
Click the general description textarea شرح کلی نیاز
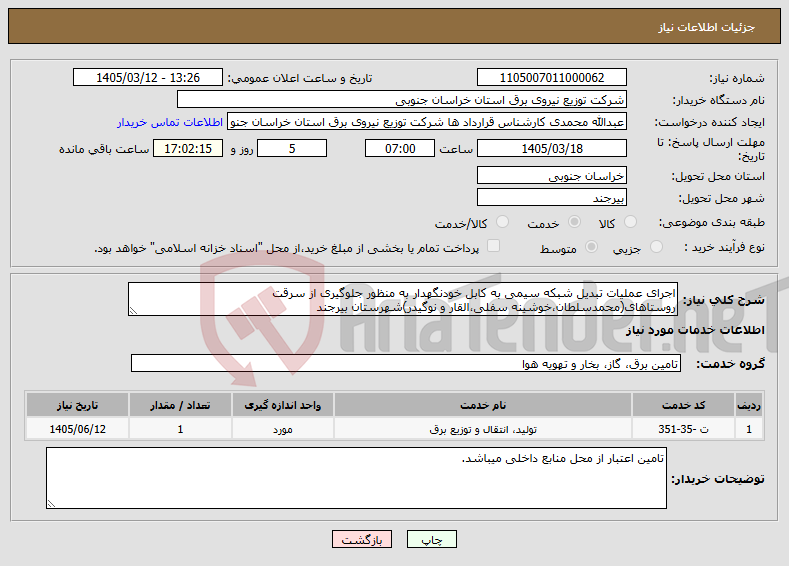(x=403, y=299)
